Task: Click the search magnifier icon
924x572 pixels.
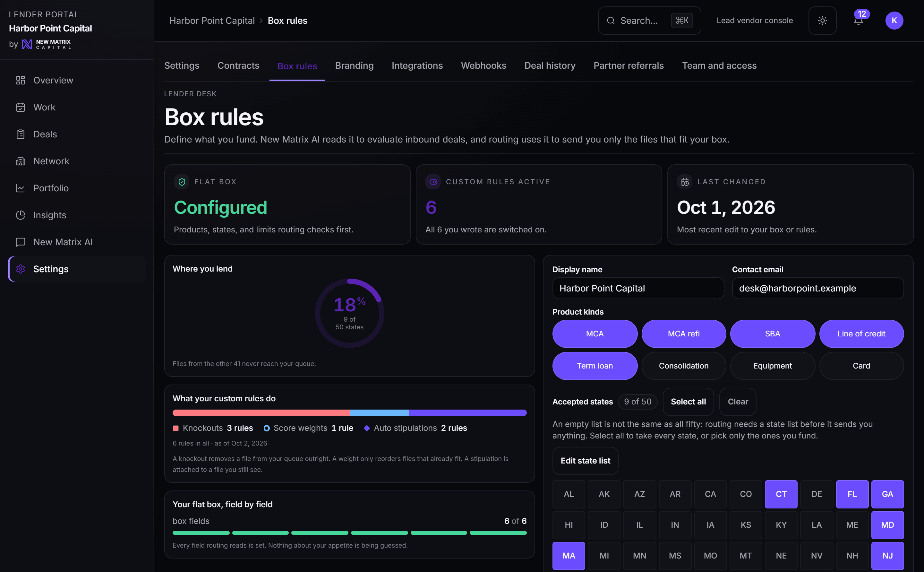Action: (611, 21)
